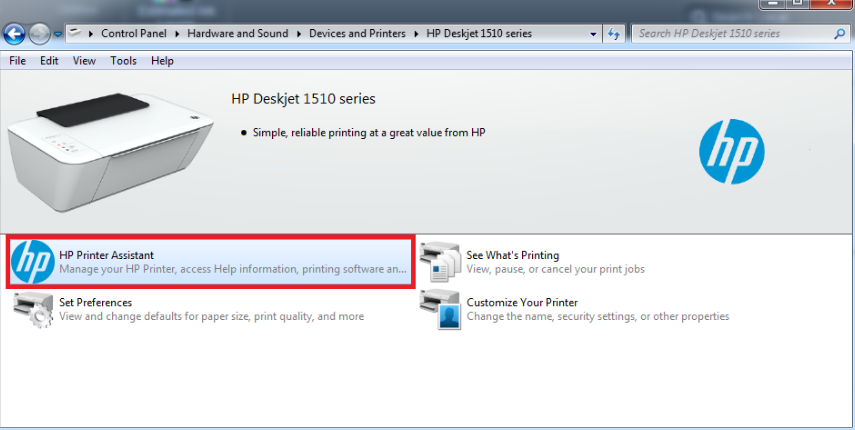Click the Forward navigation arrow button
Screen dimensions: 855x430
39,34
